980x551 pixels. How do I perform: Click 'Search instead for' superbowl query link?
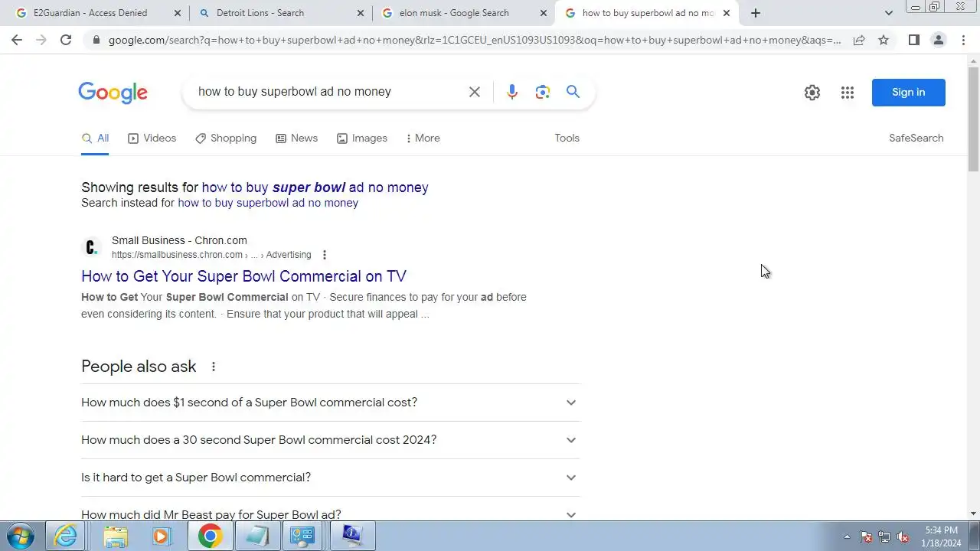(268, 203)
